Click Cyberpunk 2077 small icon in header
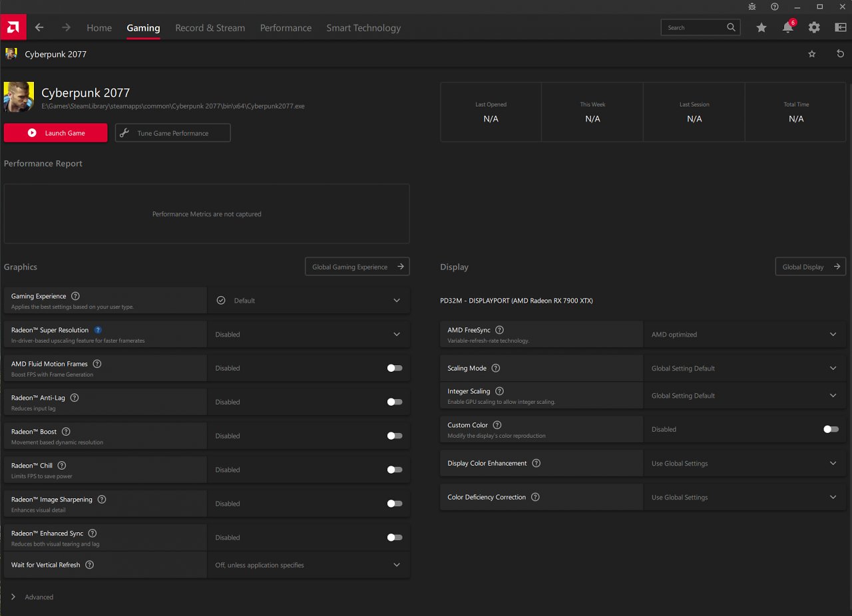 click(x=11, y=54)
